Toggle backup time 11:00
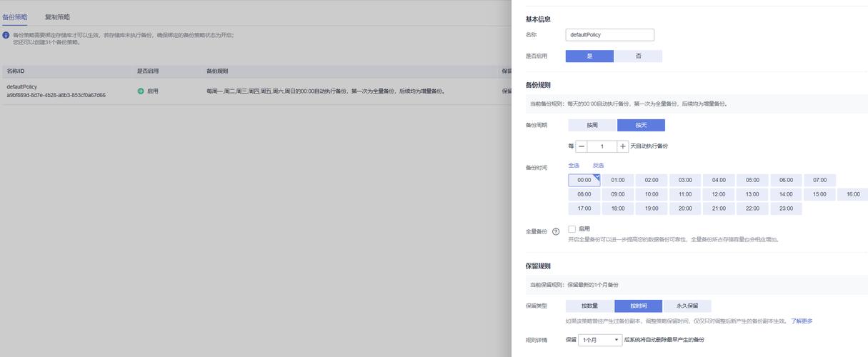 click(x=685, y=194)
